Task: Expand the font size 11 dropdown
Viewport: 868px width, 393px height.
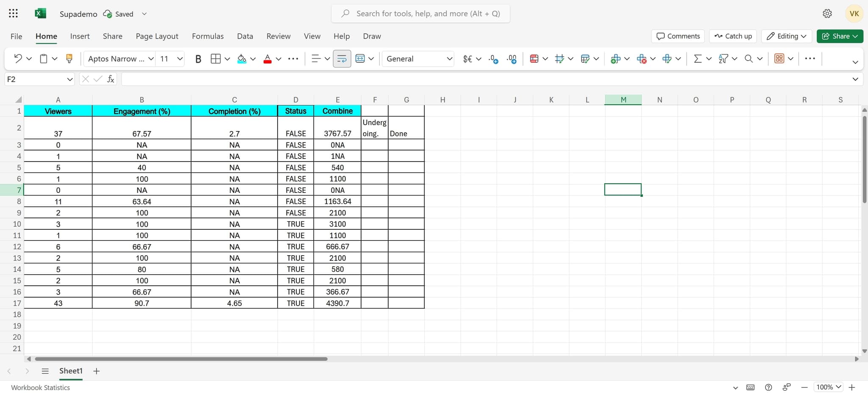Action: (x=180, y=59)
